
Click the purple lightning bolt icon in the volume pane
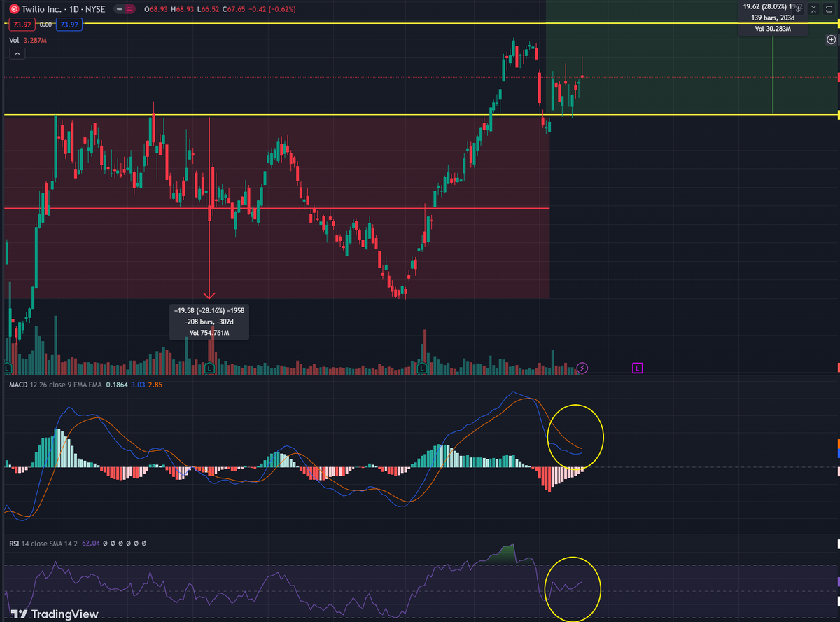point(582,368)
